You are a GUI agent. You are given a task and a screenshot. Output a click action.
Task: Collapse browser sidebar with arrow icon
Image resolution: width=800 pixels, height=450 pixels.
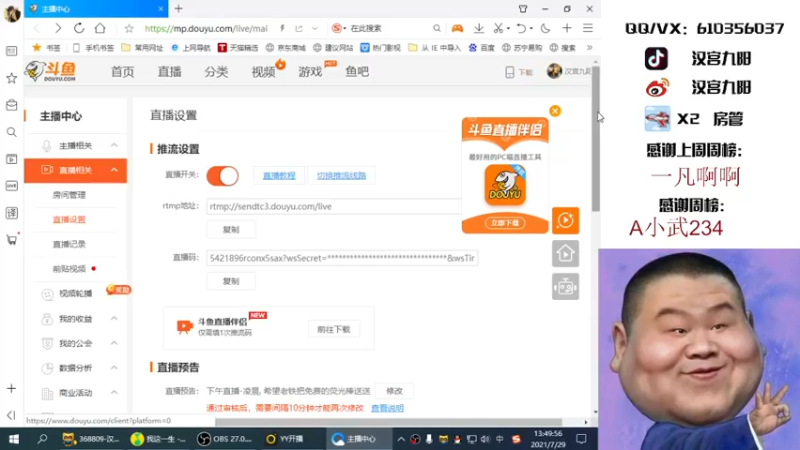(11, 415)
